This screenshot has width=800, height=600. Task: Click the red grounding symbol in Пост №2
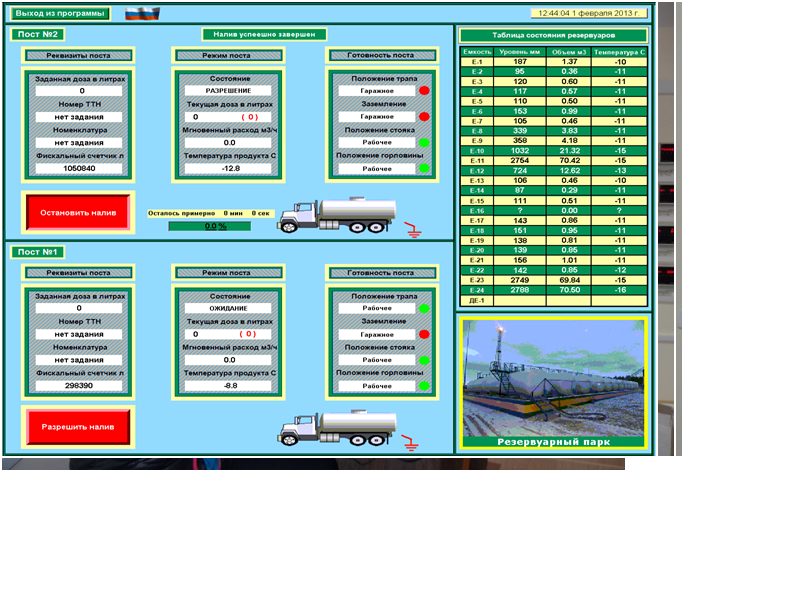(x=410, y=225)
